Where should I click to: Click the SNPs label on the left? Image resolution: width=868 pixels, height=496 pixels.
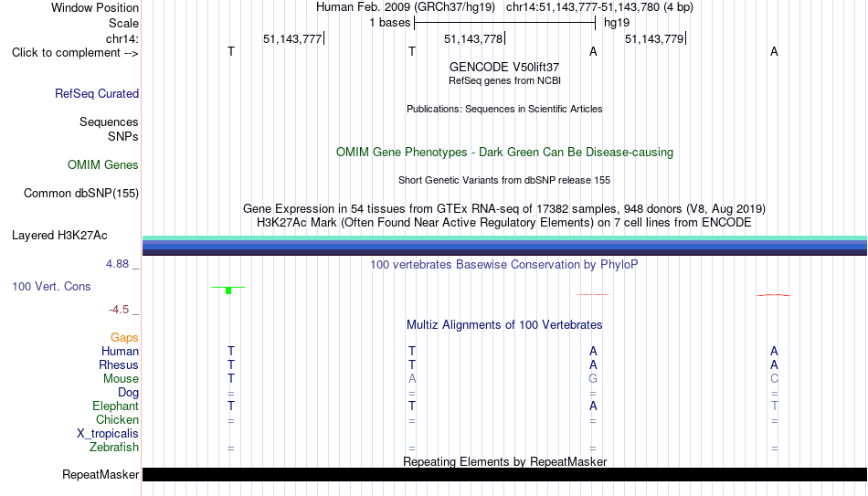click(123, 136)
